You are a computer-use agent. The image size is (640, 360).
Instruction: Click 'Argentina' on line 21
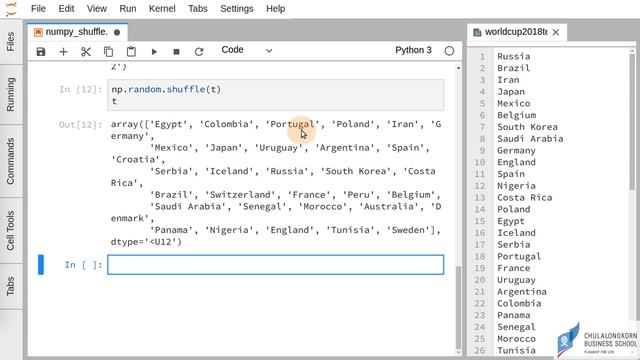tap(522, 292)
